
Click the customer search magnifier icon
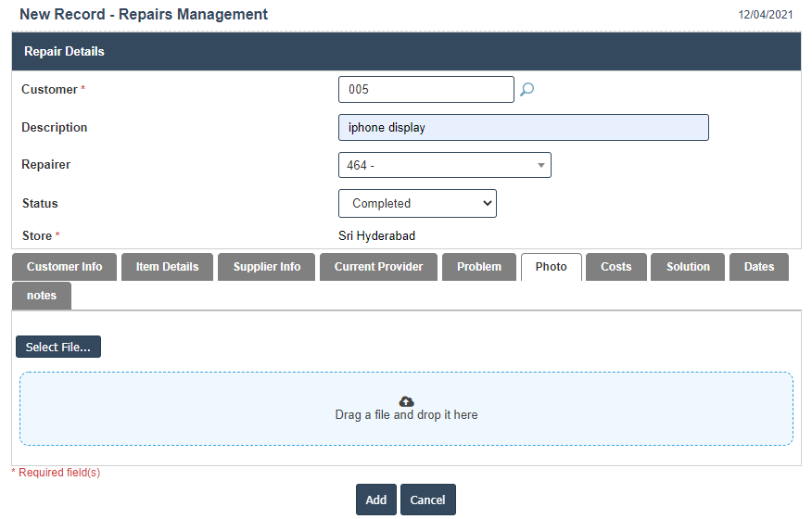click(x=527, y=90)
